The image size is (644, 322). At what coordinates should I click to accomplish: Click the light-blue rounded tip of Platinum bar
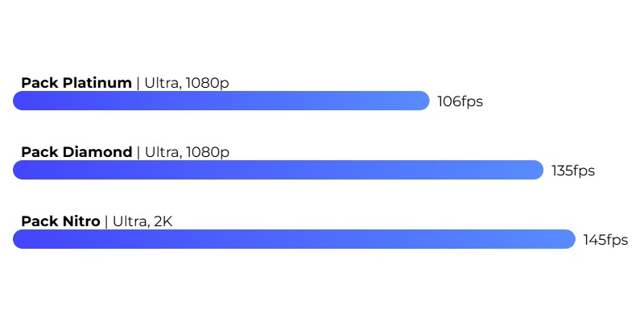422,101
